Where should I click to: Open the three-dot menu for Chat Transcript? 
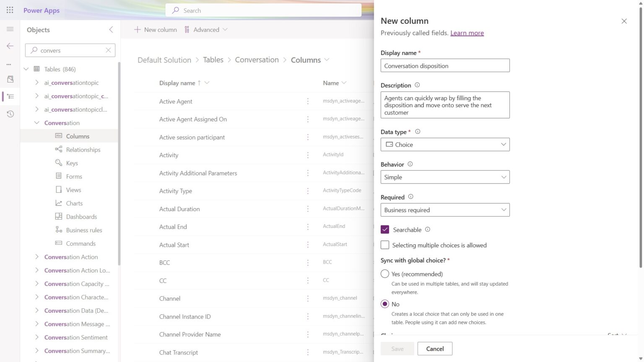click(308, 352)
